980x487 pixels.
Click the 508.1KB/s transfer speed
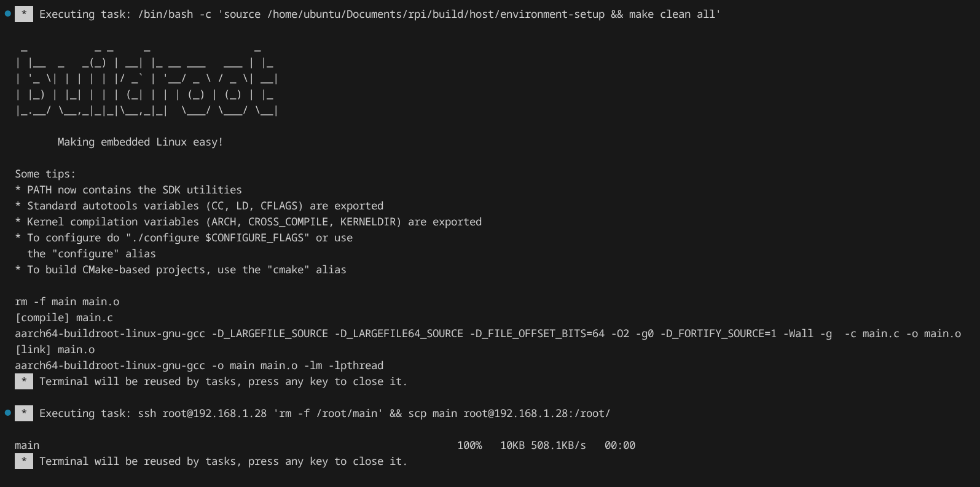pos(558,445)
